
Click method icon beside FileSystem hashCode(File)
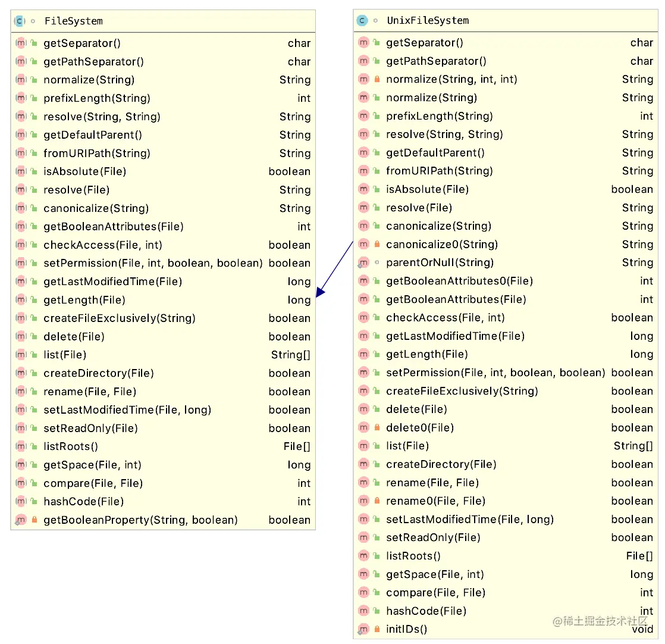click(21, 502)
